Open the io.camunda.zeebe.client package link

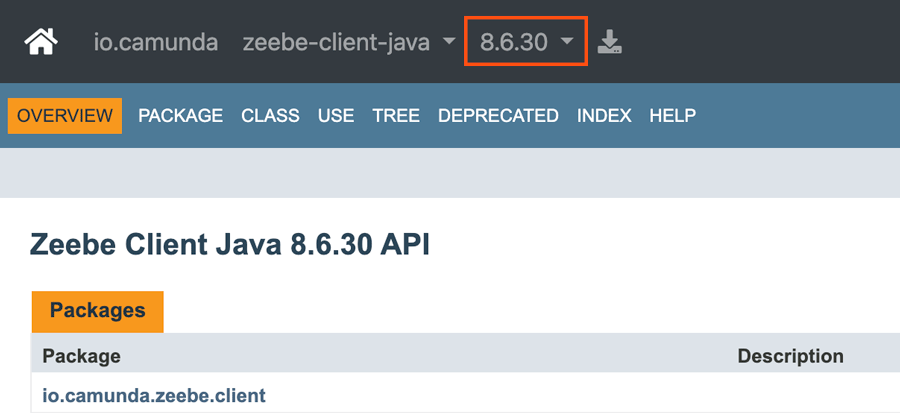pos(154,395)
